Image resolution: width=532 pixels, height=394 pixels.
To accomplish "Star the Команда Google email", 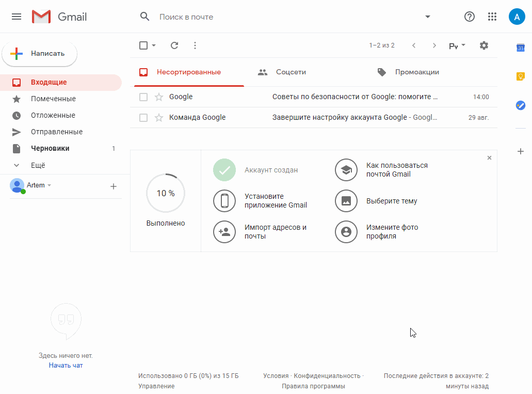I will click(x=159, y=118).
